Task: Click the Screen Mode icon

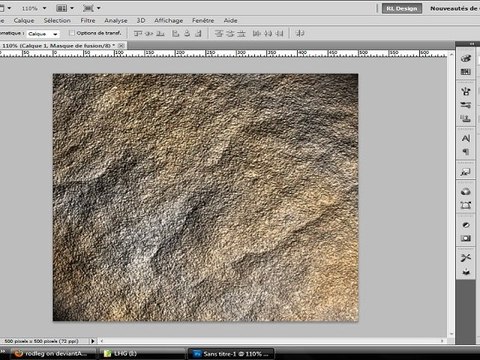Action: [88, 8]
